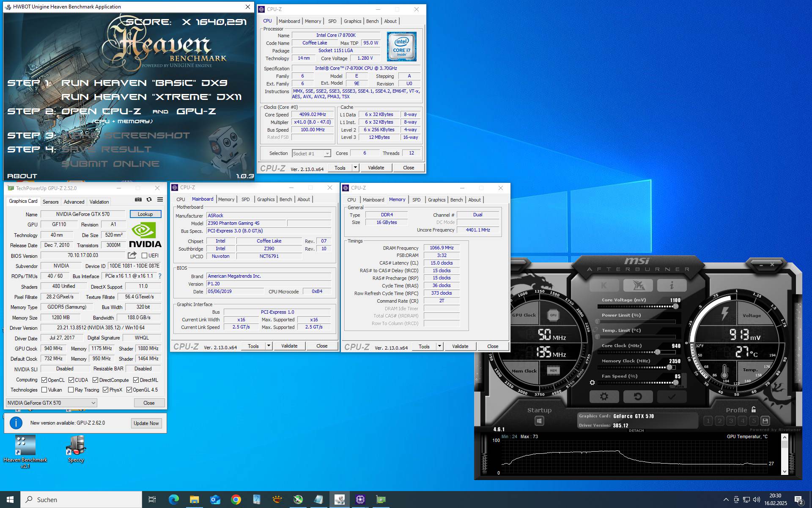The height and width of the screenshot is (508, 812).
Task: Click the Afterburner OC Scanner jet icon
Action: tap(638, 285)
